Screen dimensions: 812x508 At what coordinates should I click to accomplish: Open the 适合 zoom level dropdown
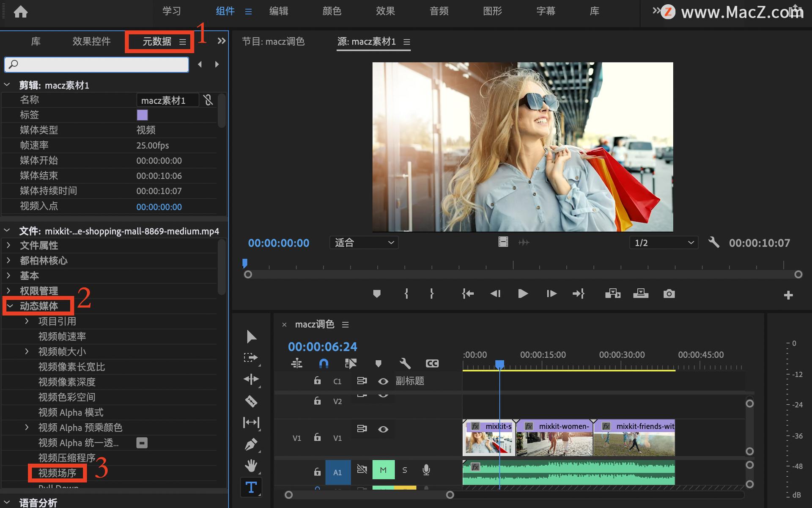point(364,242)
